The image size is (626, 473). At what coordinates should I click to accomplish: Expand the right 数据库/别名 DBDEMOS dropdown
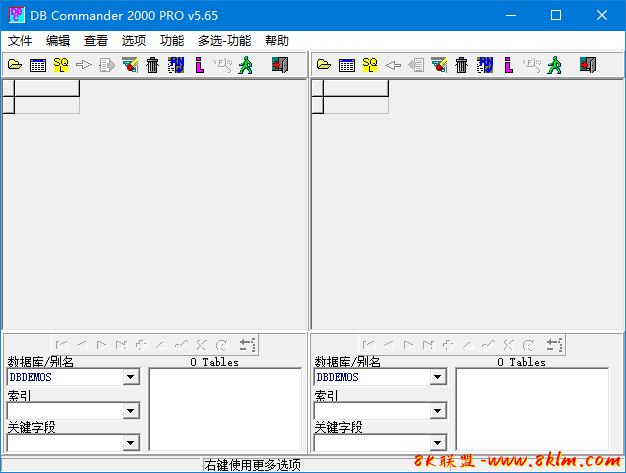tap(438, 377)
